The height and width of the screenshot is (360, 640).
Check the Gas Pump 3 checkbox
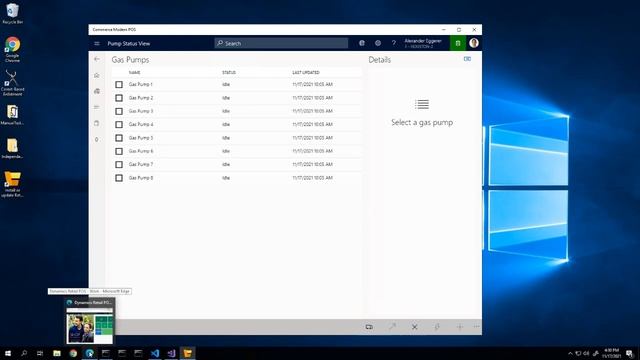point(119,111)
